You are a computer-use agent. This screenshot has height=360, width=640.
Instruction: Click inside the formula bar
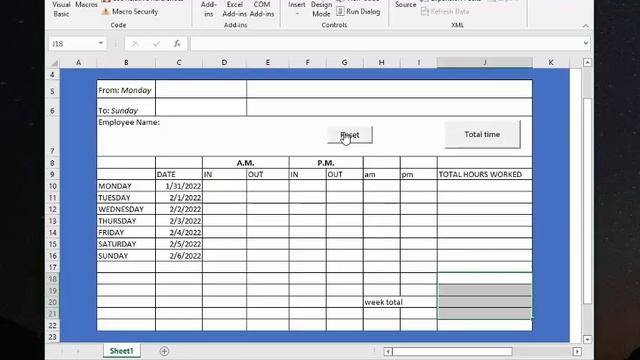(x=385, y=44)
